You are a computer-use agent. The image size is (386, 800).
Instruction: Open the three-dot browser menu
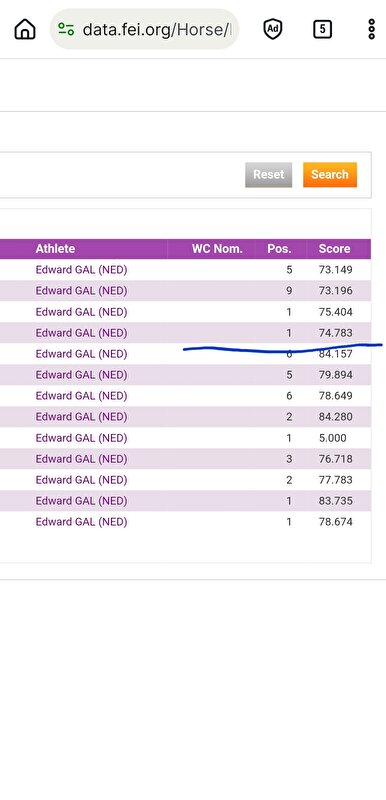pyautogui.click(x=372, y=29)
